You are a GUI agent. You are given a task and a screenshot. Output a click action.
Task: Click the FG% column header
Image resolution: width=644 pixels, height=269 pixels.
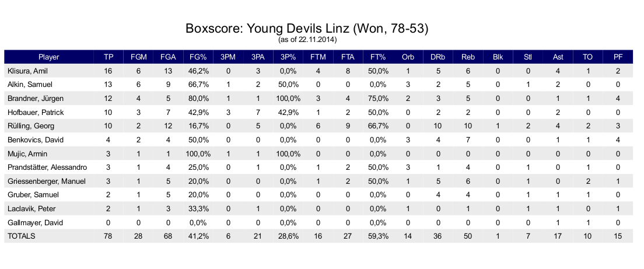[198, 57]
